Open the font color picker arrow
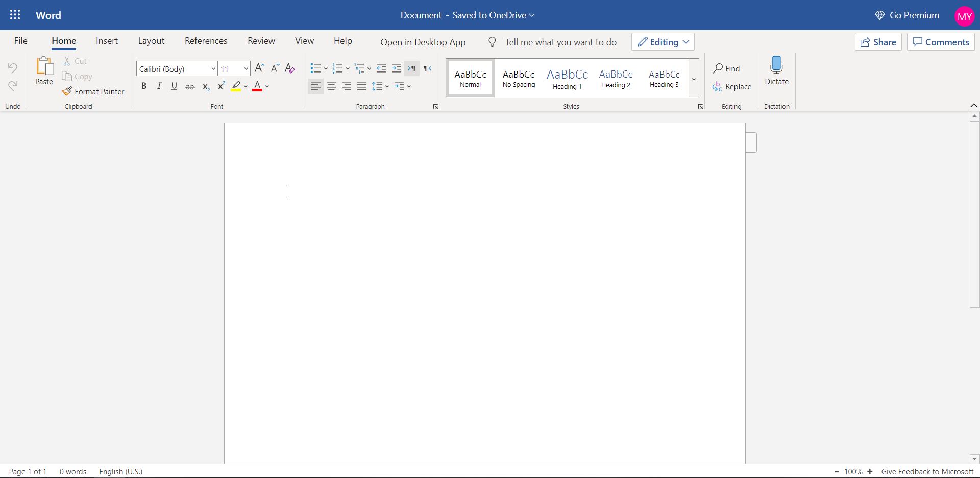The width and height of the screenshot is (980, 478). click(x=267, y=86)
